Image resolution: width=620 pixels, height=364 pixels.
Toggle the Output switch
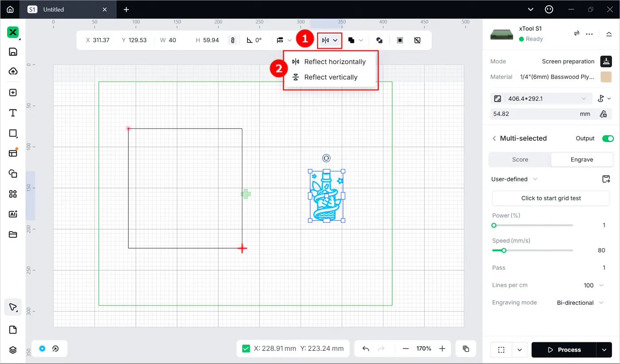(x=608, y=138)
